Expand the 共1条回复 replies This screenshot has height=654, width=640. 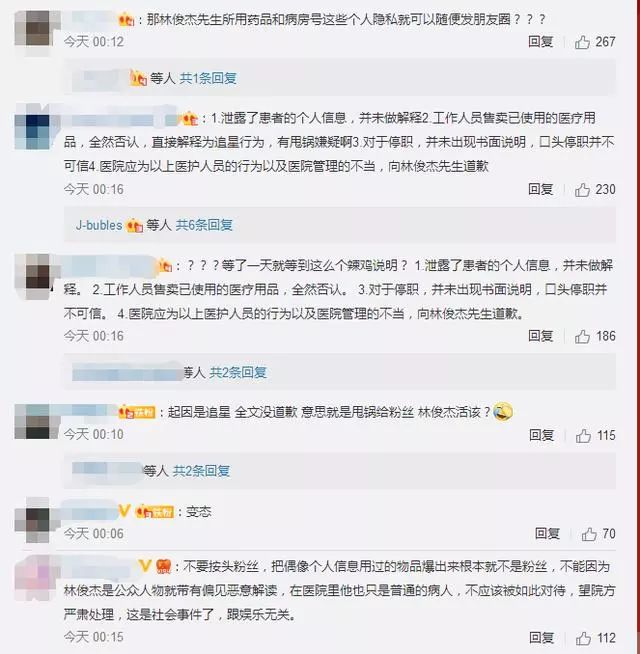[x=208, y=78]
